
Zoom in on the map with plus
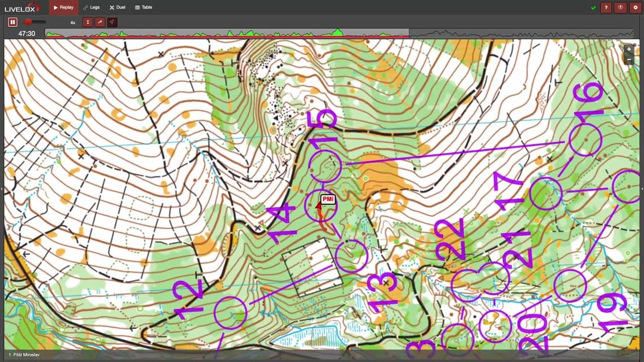click(628, 49)
